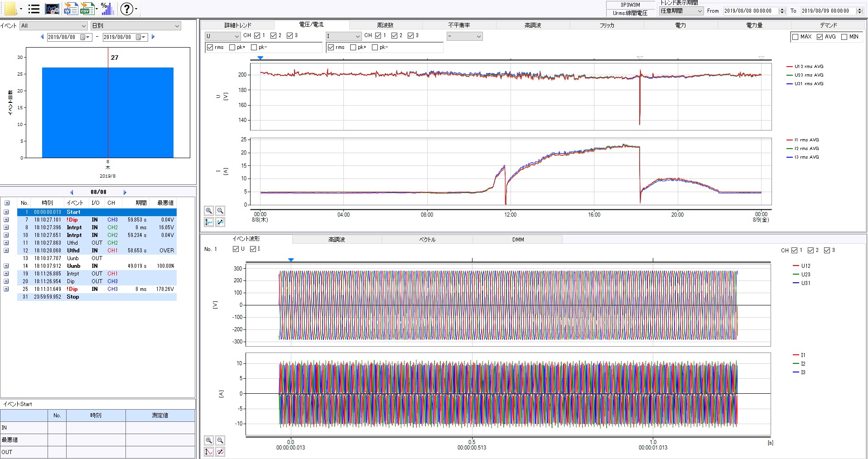868x459 pixels.
Task: Click the blue marker above the trend timeline
Action: pos(260,58)
